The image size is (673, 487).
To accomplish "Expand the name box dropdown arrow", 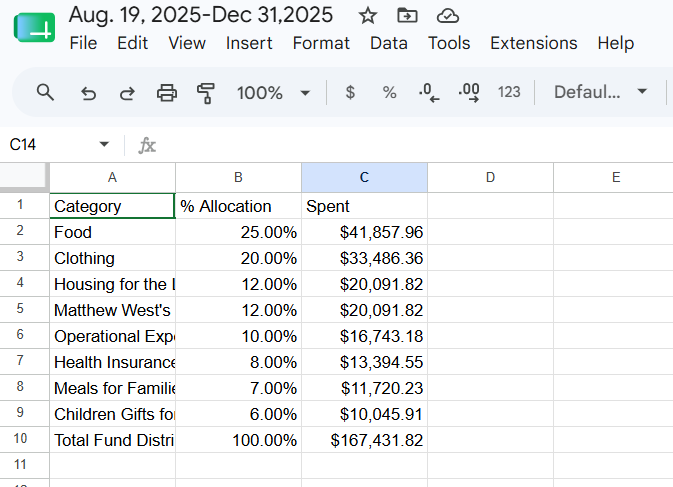I will [104, 144].
